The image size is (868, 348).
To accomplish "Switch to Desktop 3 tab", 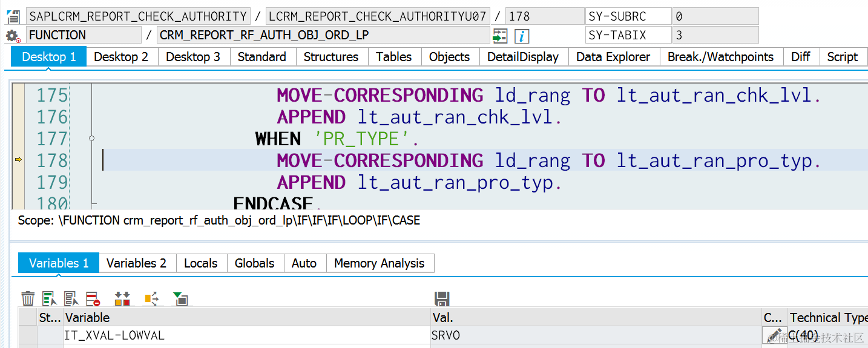I will tap(193, 57).
